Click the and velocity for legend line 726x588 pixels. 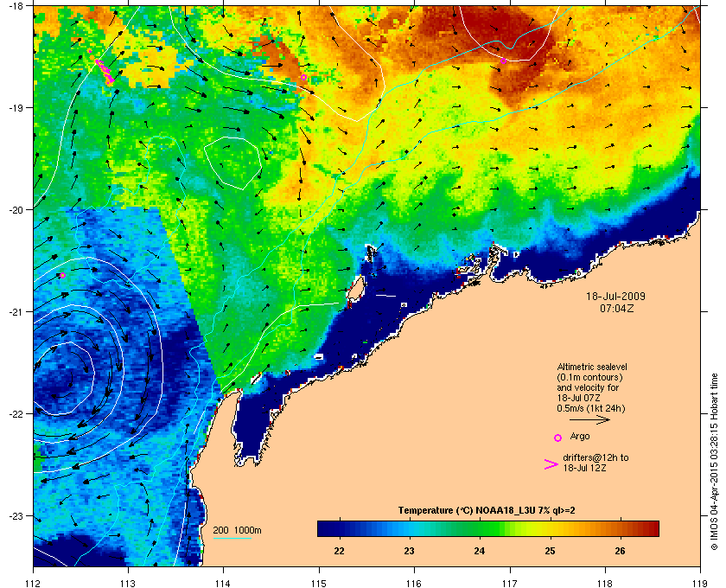pos(588,387)
